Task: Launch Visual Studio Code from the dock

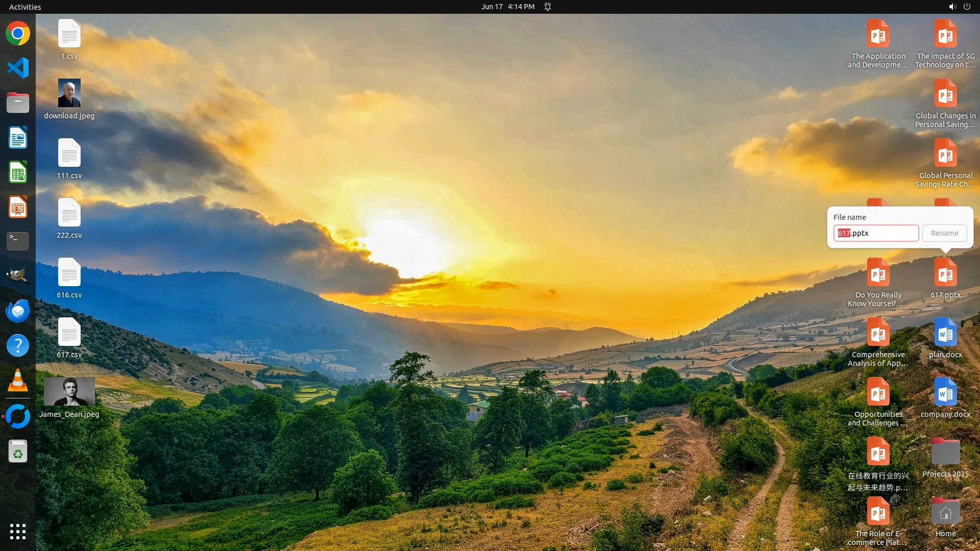Action: [x=18, y=68]
